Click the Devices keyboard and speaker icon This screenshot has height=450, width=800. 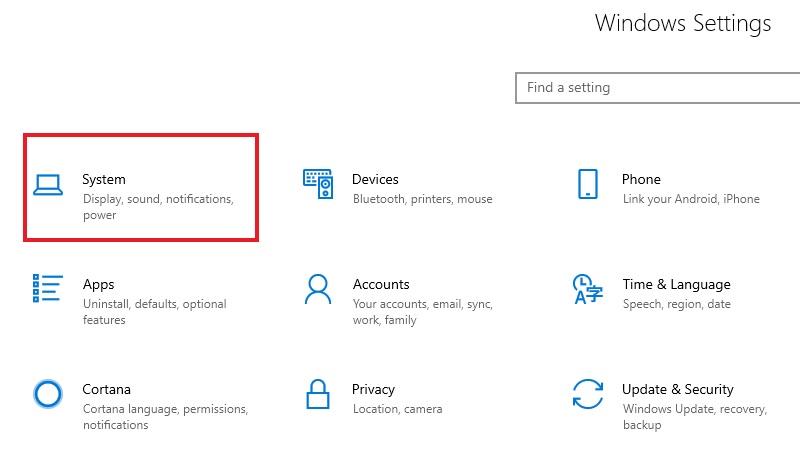coord(318,184)
